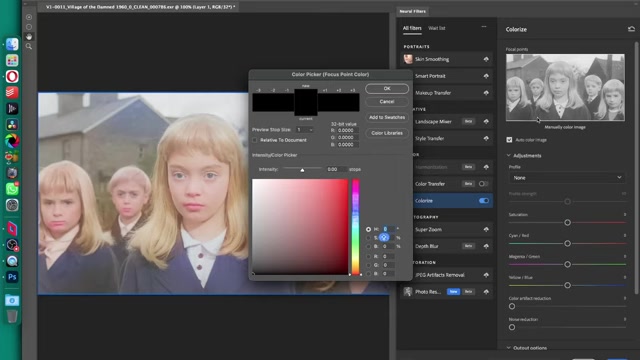
Task: Open the Downloads folder in the dock
Action: 12,300
